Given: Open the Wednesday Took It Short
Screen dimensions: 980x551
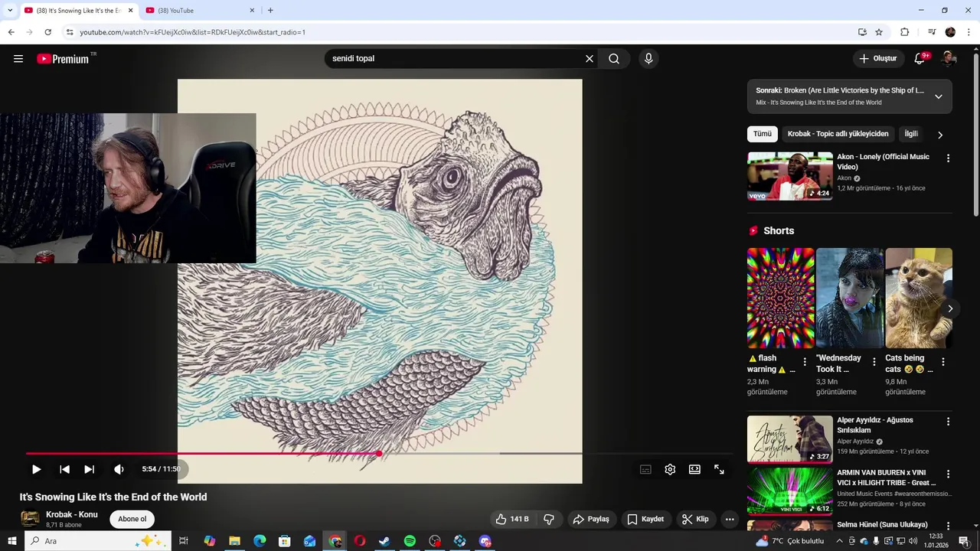Looking at the screenshot, I should [850, 298].
